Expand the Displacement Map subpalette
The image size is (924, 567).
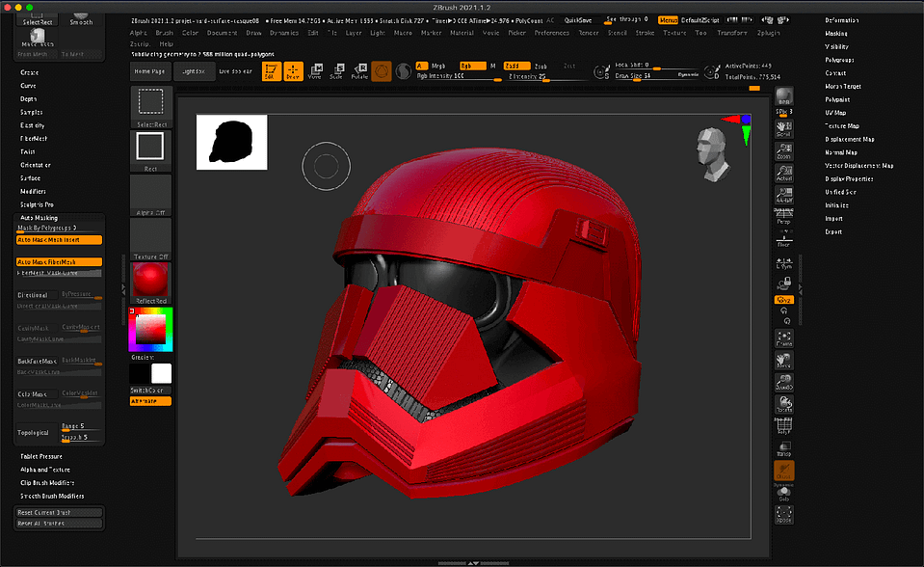point(850,139)
